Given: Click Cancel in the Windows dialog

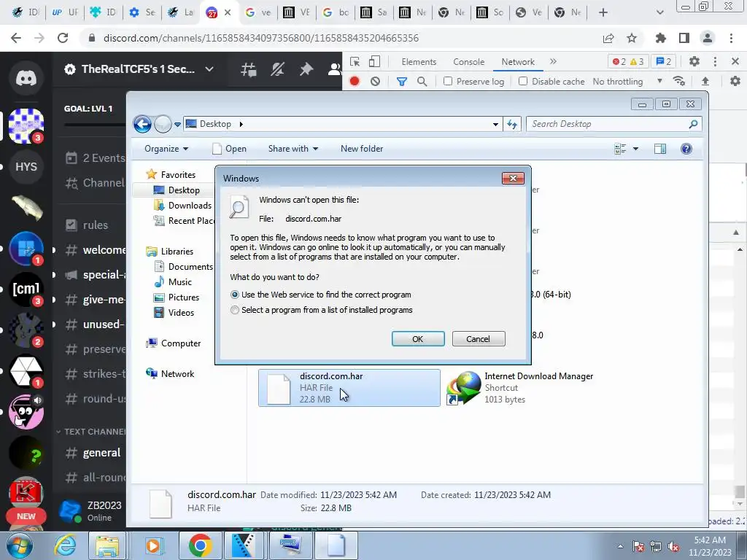Looking at the screenshot, I should point(479,339).
